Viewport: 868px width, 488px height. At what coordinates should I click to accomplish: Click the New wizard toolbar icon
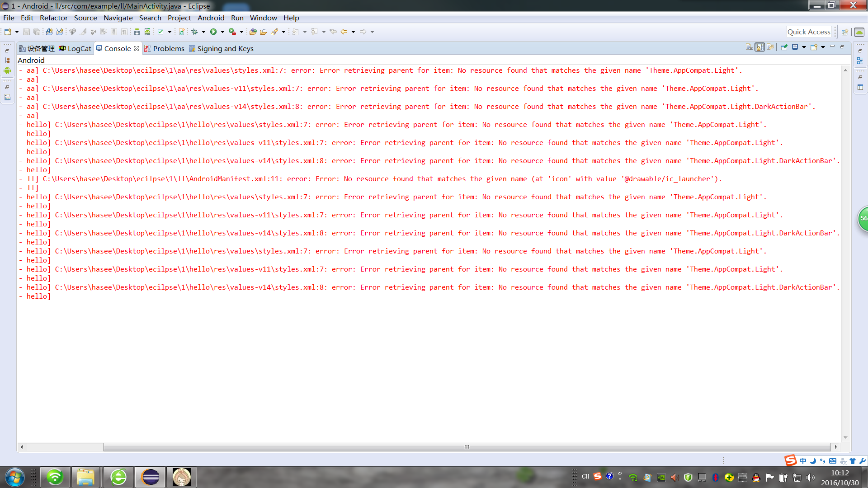pyautogui.click(x=8, y=32)
